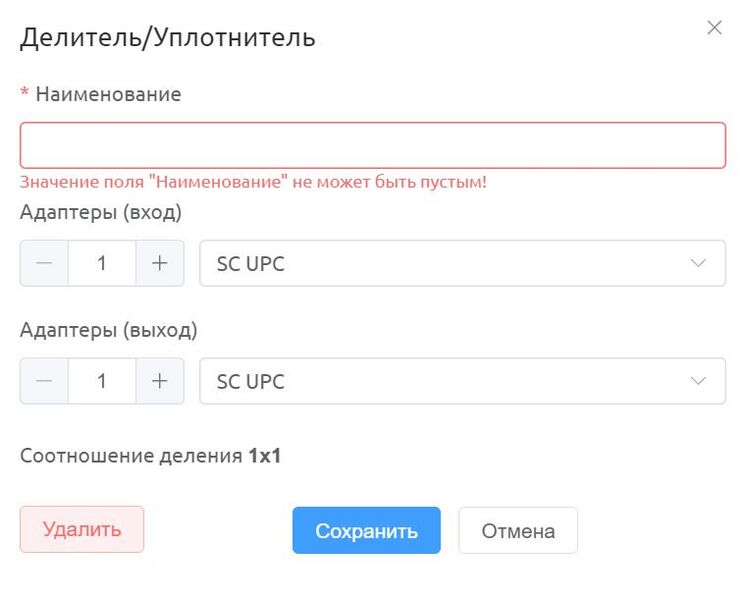Viewport: 746px width, 600px height.
Task: Click the Наименование text input field
Action: tap(373, 145)
